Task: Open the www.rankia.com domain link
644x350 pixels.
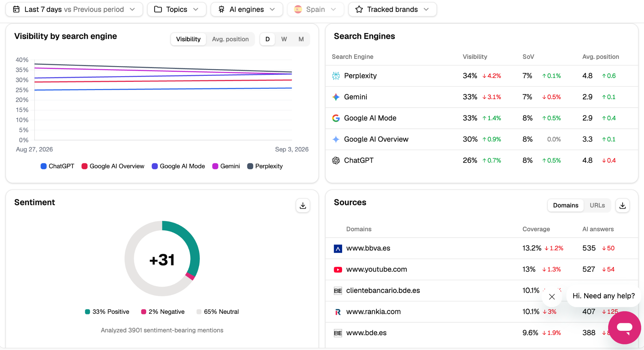Action: coord(373,312)
